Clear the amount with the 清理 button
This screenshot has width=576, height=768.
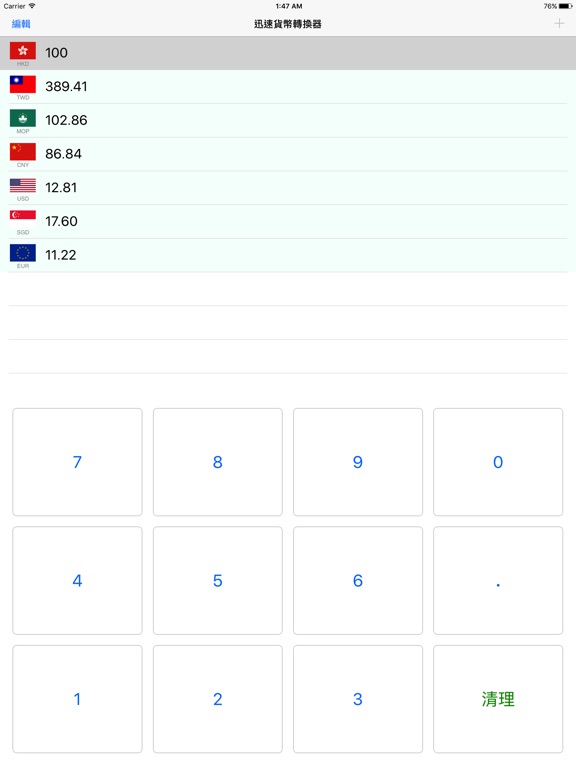point(498,699)
